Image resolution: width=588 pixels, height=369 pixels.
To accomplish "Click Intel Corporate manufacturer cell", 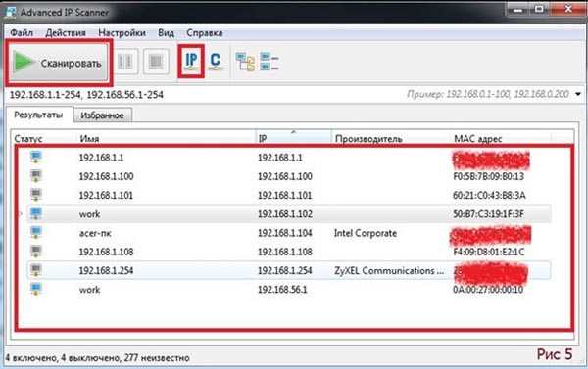I will (366, 233).
